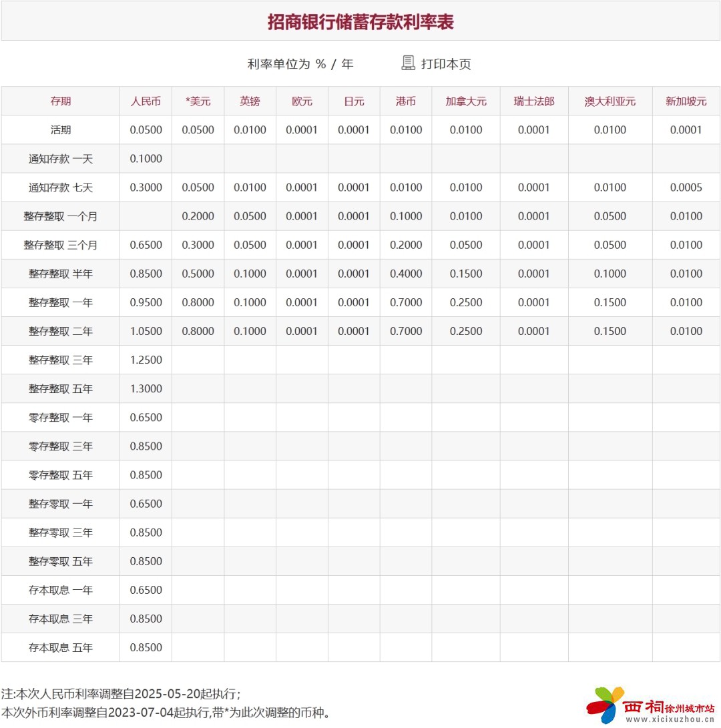721x728 pixels.
Task: Click the 整存整取 一个月 row label
Action: [60, 216]
